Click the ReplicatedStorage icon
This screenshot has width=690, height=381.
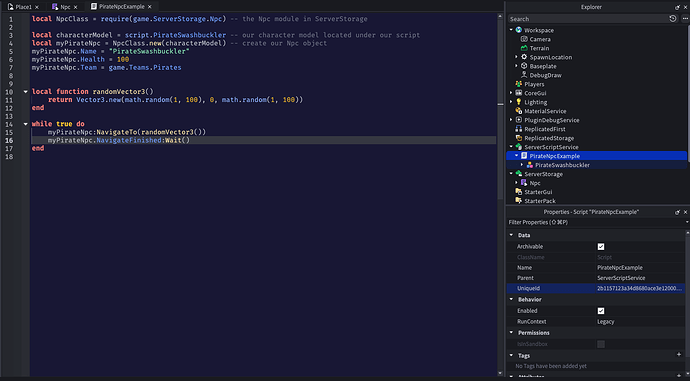click(x=519, y=138)
